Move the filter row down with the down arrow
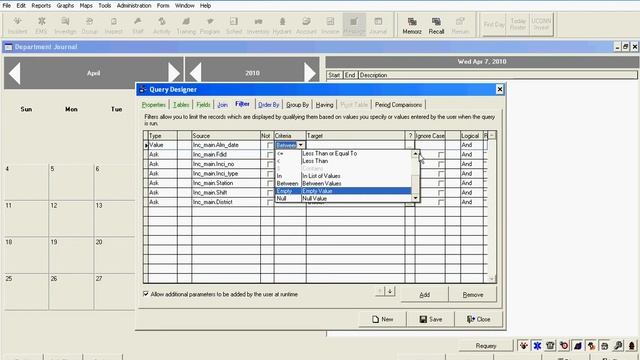This screenshot has width=640, height=360. (390, 291)
